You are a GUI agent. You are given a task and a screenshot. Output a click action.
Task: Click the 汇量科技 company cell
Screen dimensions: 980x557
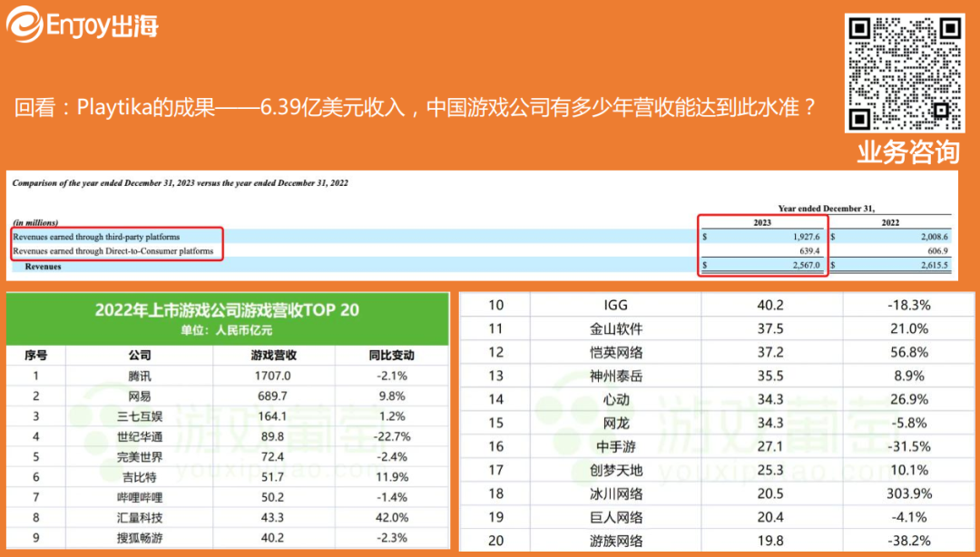pos(140,518)
